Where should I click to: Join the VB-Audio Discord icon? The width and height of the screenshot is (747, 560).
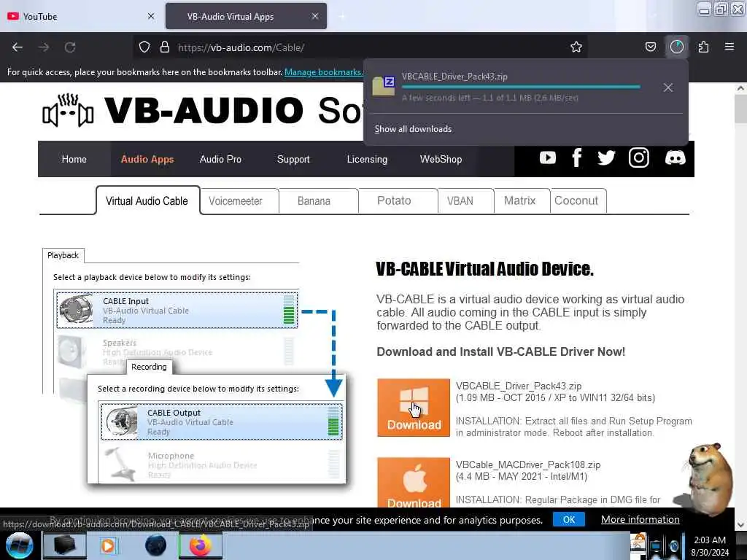click(x=675, y=157)
